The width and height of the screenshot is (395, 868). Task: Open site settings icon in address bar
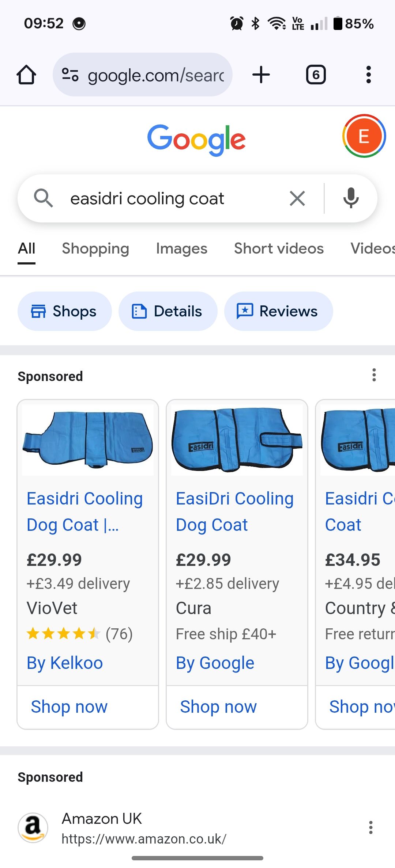(70, 75)
